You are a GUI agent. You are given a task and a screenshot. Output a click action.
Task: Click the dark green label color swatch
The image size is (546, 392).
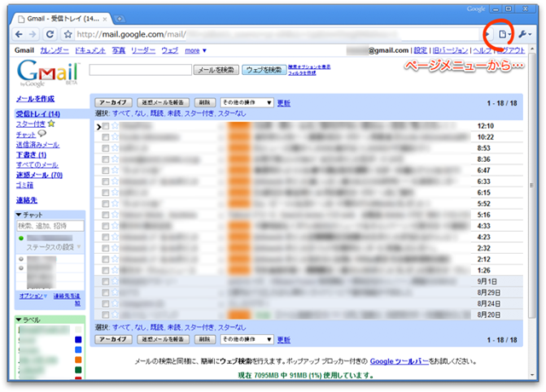tap(78, 369)
